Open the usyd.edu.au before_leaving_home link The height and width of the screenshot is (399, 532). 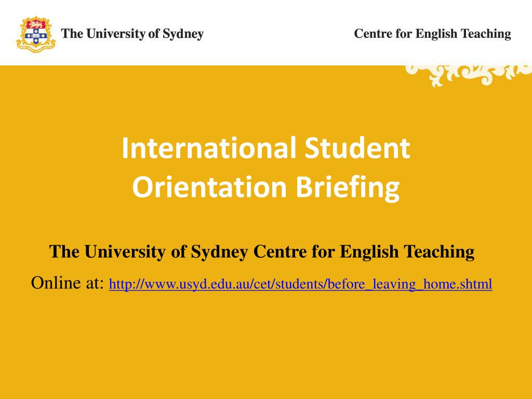[300, 284]
